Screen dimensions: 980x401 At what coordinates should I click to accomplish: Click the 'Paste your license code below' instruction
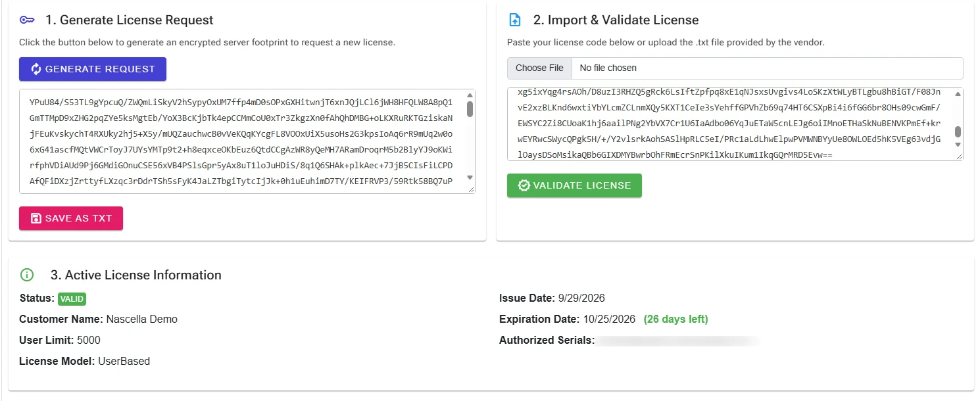pos(666,43)
